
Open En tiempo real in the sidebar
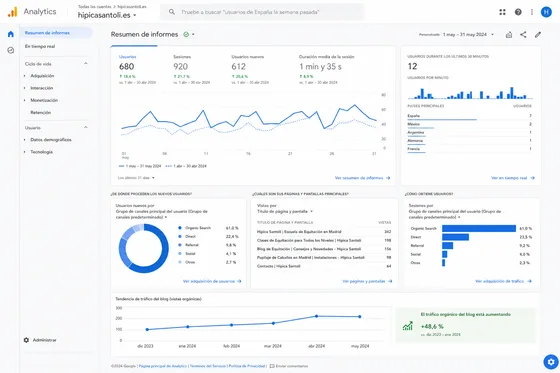(x=40, y=46)
